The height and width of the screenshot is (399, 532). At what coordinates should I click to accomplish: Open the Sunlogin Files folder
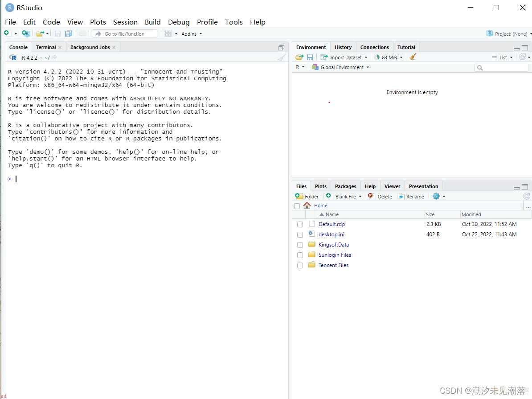tap(335, 255)
